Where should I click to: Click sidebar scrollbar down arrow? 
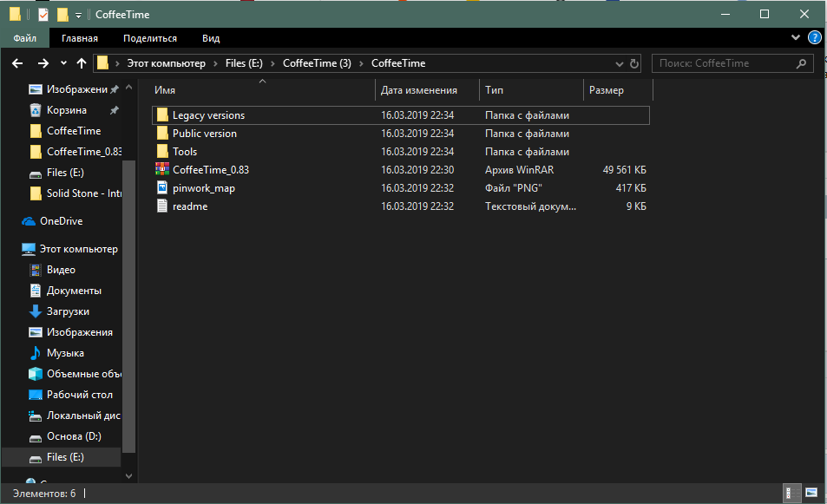point(128,476)
